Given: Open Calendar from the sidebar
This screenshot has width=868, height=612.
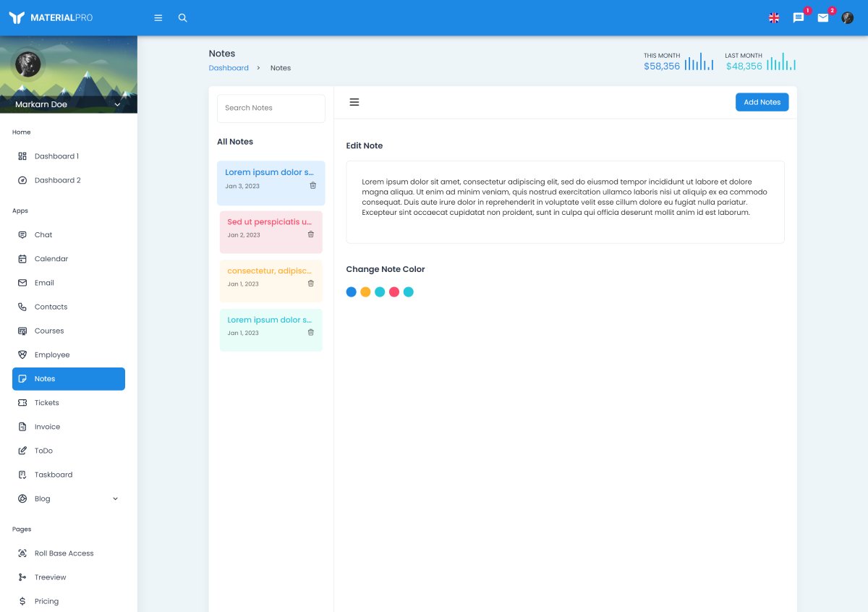Looking at the screenshot, I should [x=51, y=259].
